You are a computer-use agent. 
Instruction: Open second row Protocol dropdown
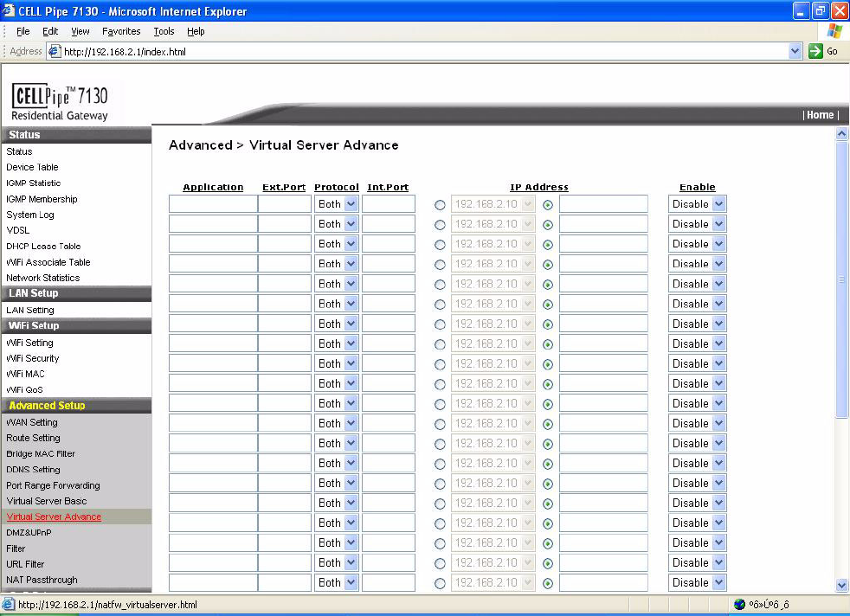click(x=337, y=224)
